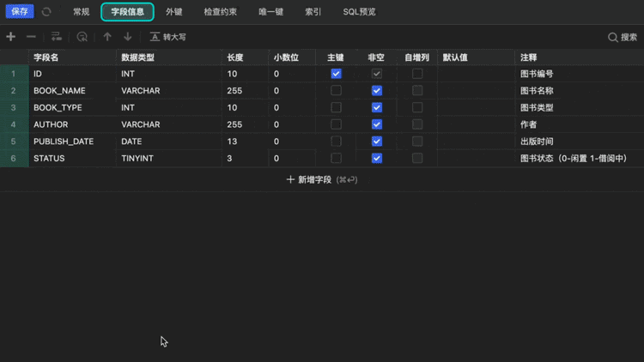Open the 索引 tab

point(313,12)
